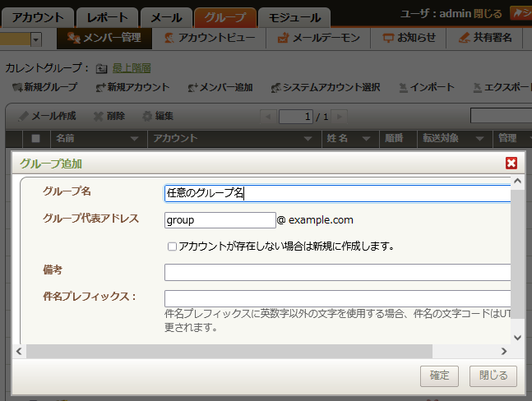Click the page number field
This screenshot has width=532, height=401.
click(295, 117)
